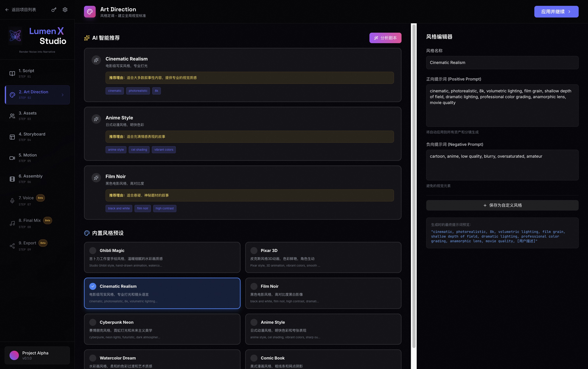
Task: Click sparkle icon on Anime Style recommendation
Action: click(x=96, y=119)
